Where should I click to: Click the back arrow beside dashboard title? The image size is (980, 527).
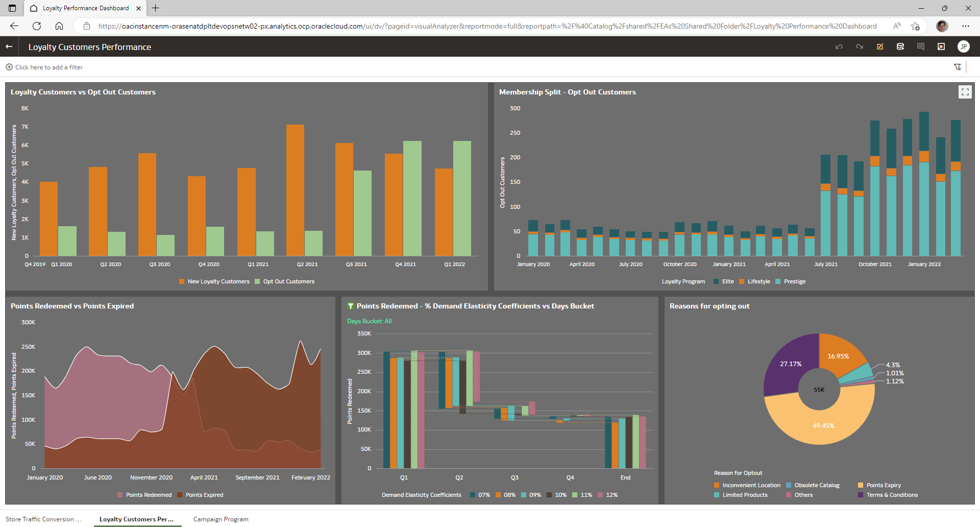tap(9, 46)
